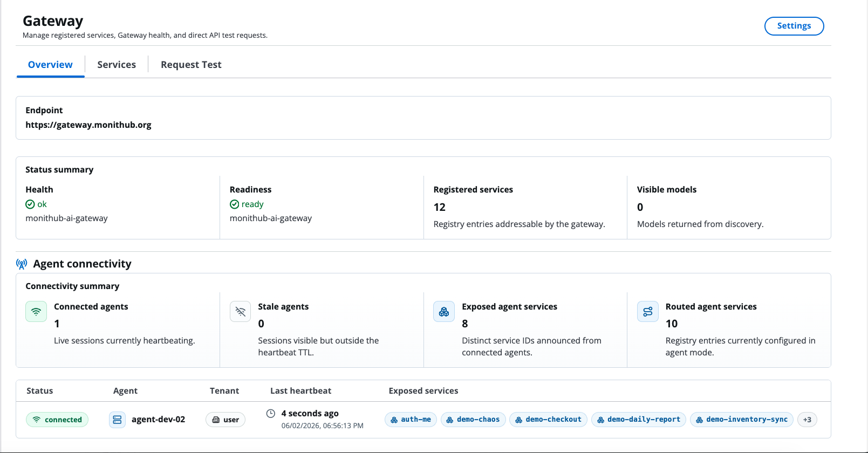Open the Gateway Settings button

click(794, 26)
